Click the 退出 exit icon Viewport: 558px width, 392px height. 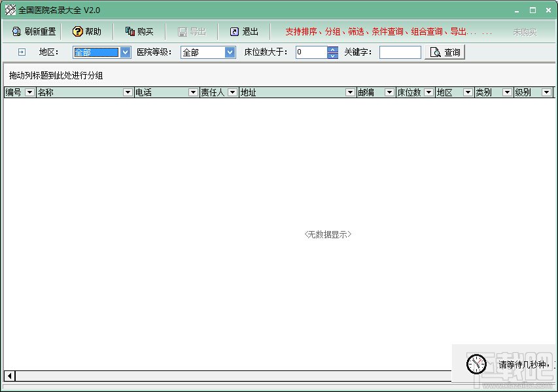[234, 31]
